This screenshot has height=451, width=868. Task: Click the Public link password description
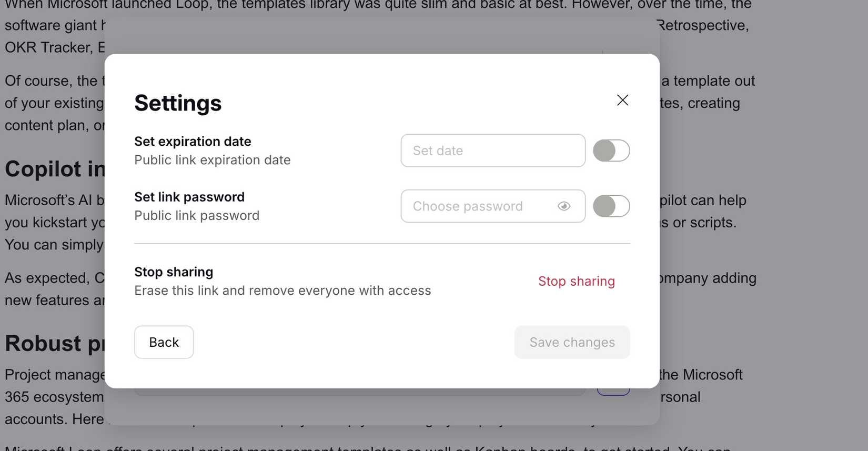(x=197, y=216)
